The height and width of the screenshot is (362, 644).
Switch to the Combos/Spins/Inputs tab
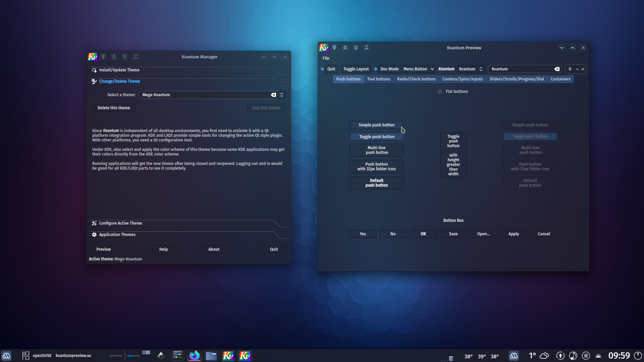(x=463, y=79)
